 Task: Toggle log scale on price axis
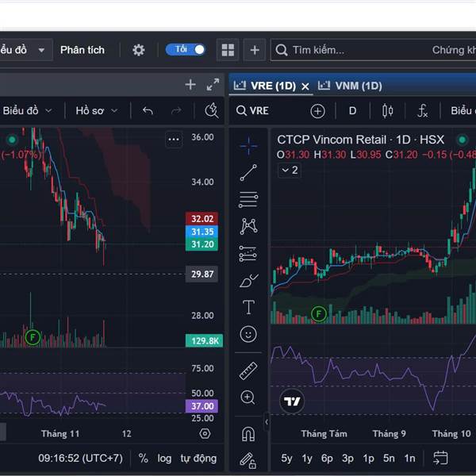164,458
